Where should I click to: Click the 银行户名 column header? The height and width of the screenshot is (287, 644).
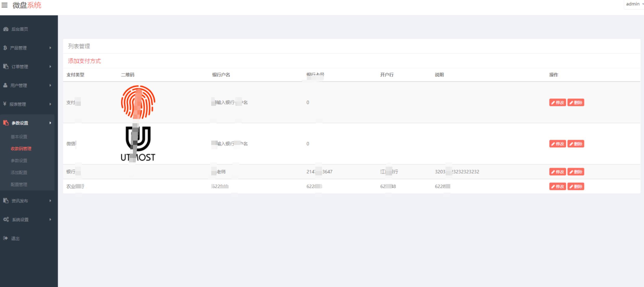click(x=221, y=75)
